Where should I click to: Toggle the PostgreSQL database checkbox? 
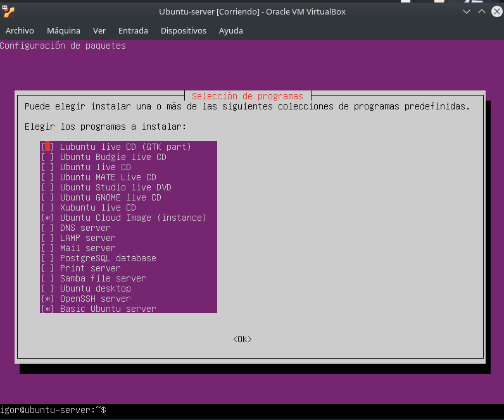click(x=47, y=258)
